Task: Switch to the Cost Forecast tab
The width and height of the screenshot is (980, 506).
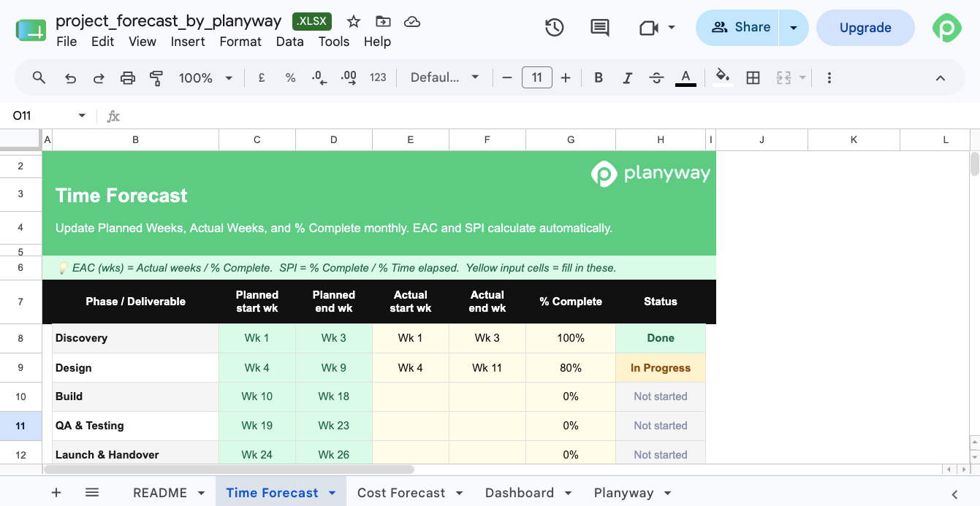Action: pyautogui.click(x=401, y=493)
